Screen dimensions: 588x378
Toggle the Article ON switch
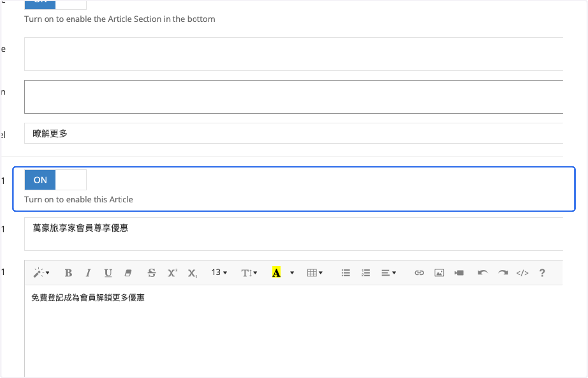[55, 180]
